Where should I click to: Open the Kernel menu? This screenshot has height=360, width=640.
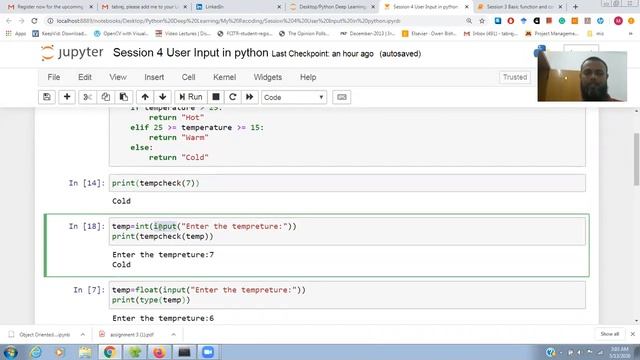[x=224, y=77]
